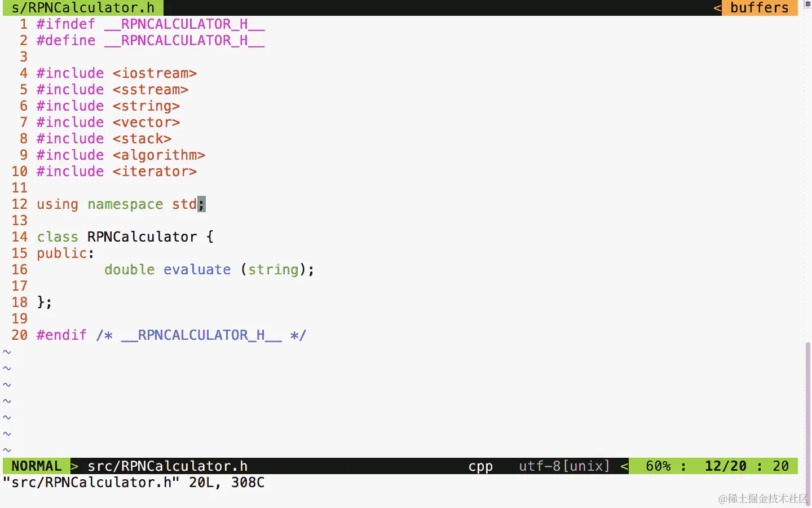Click <stack> on line 8
Screen dimensions: 812x508
142,139
